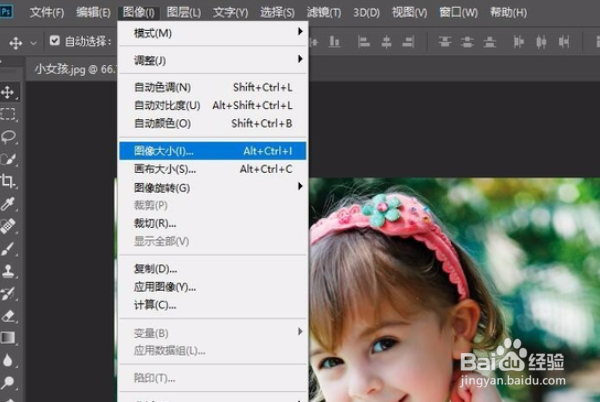Select the History Brush tool
The width and height of the screenshot is (600, 402).
click(8, 293)
